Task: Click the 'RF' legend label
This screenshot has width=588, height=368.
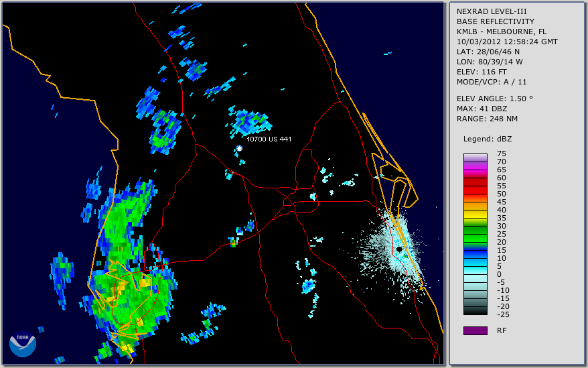Action: click(x=502, y=330)
